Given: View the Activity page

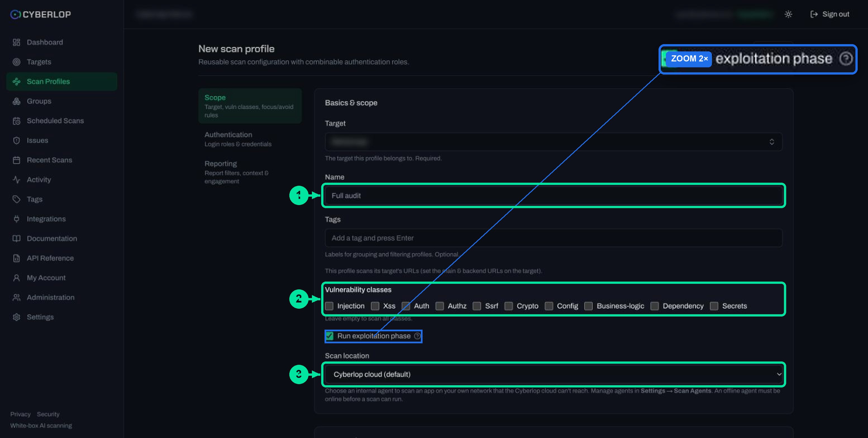Looking at the screenshot, I should pyautogui.click(x=39, y=180).
